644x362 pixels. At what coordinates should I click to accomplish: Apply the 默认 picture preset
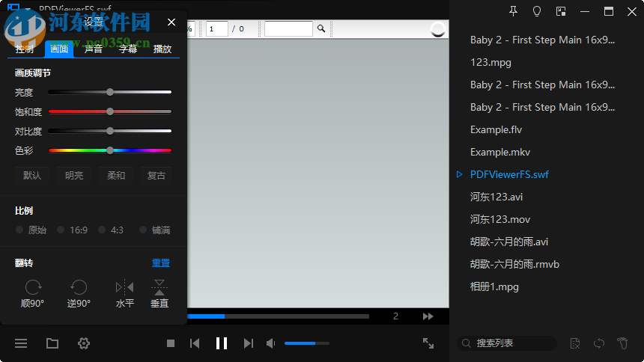[x=32, y=176]
